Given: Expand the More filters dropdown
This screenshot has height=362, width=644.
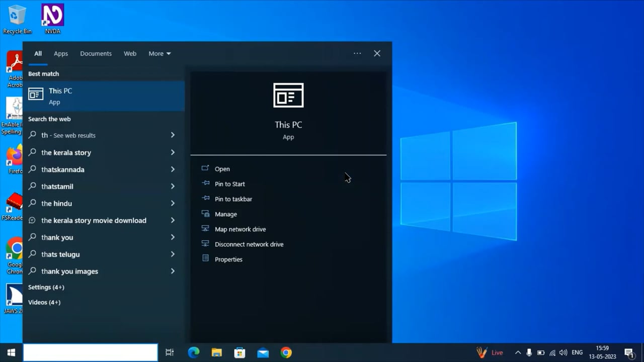Looking at the screenshot, I should click(x=159, y=54).
